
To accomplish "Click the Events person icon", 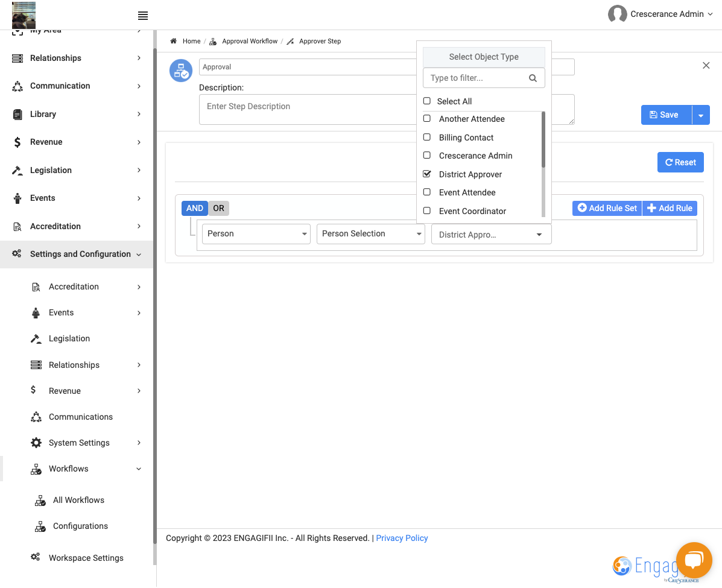I will pos(17,198).
